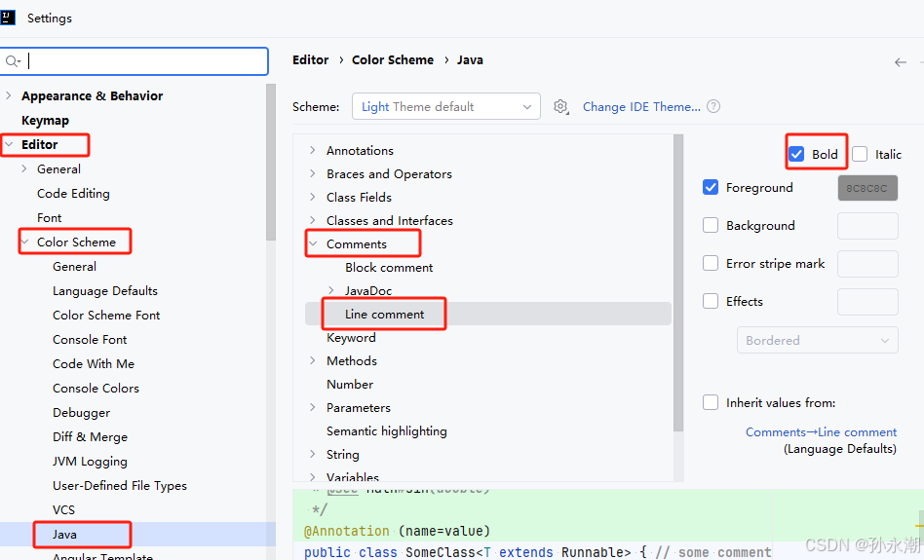Click Change IDE Theme link
Viewport: 924px width, 560px height.
pyautogui.click(x=641, y=106)
